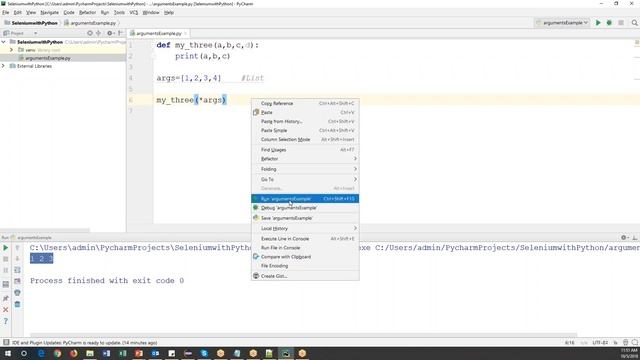Select Run 'argumentsExample' in context menu
Image resolution: width=640 pixels, height=360 pixels.
[x=305, y=199]
